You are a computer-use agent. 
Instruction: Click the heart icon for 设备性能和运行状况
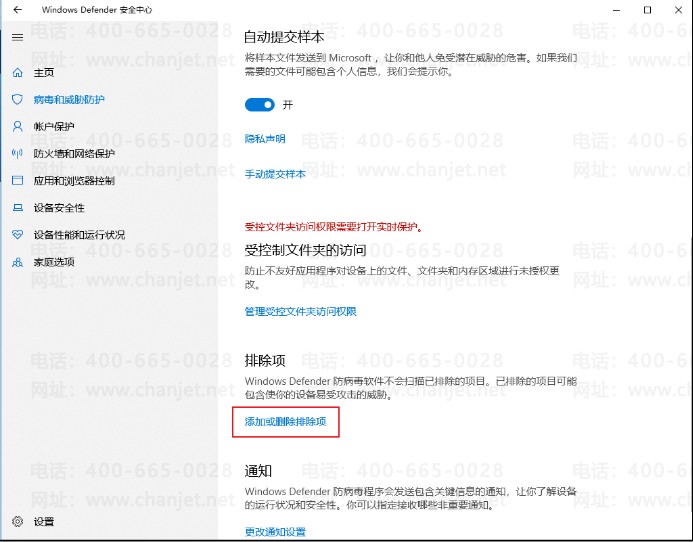[17, 235]
